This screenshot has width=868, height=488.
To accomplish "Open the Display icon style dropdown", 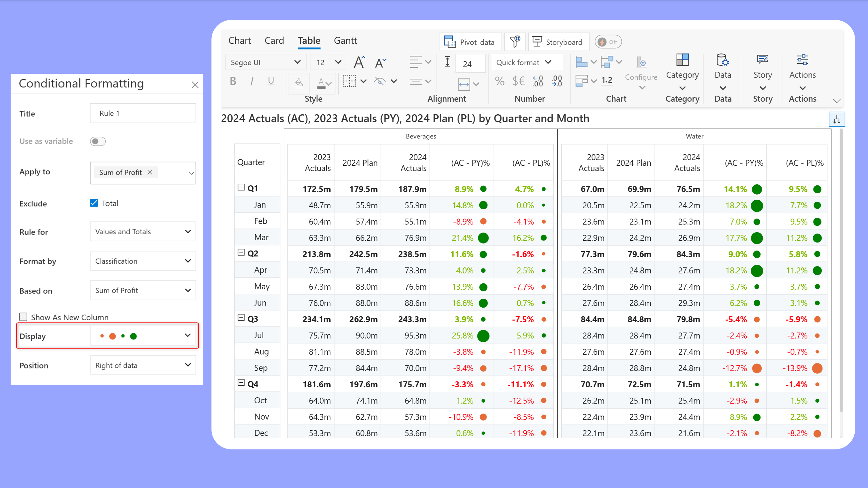I will tap(143, 336).
